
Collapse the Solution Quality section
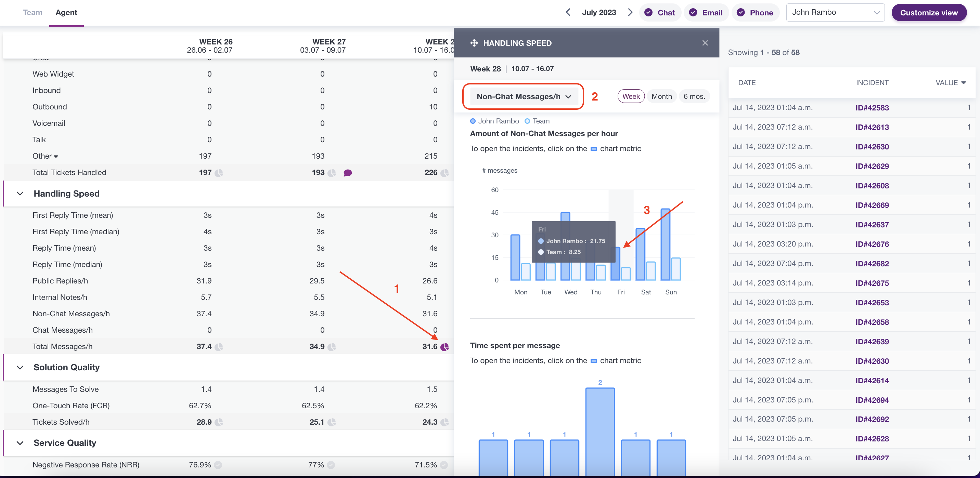[x=20, y=367]
